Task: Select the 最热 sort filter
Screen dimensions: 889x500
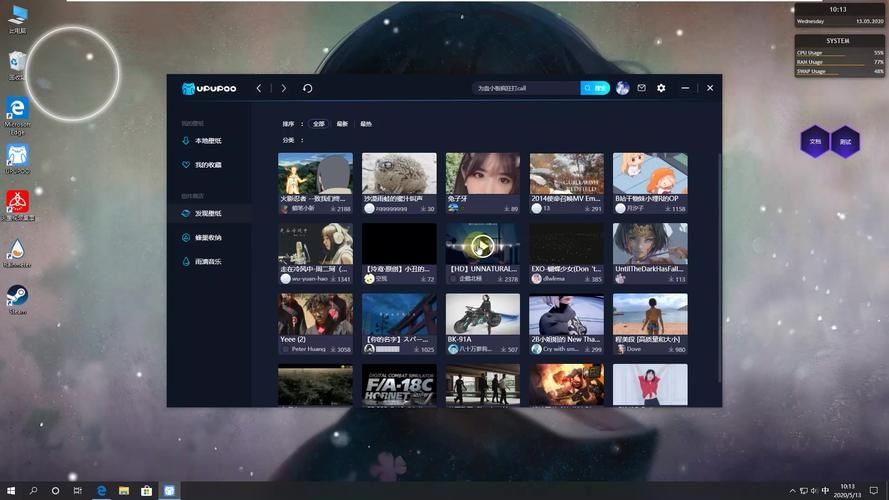Action: tap(366, 124)
